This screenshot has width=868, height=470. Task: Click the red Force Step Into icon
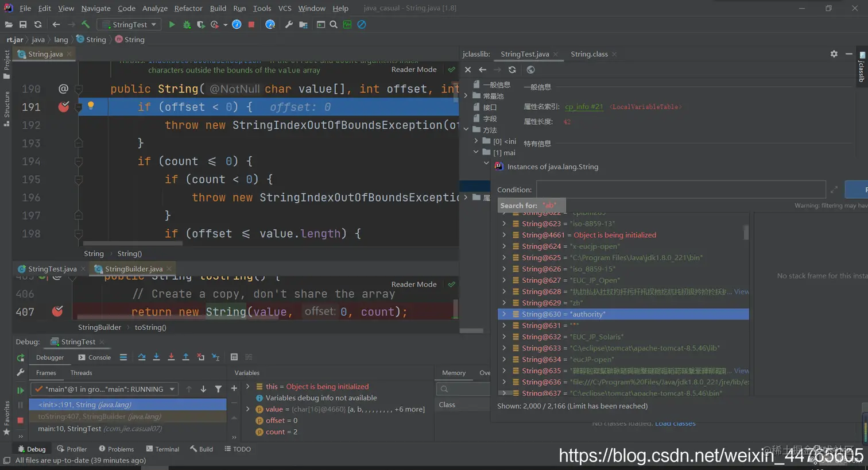(171, 357)
